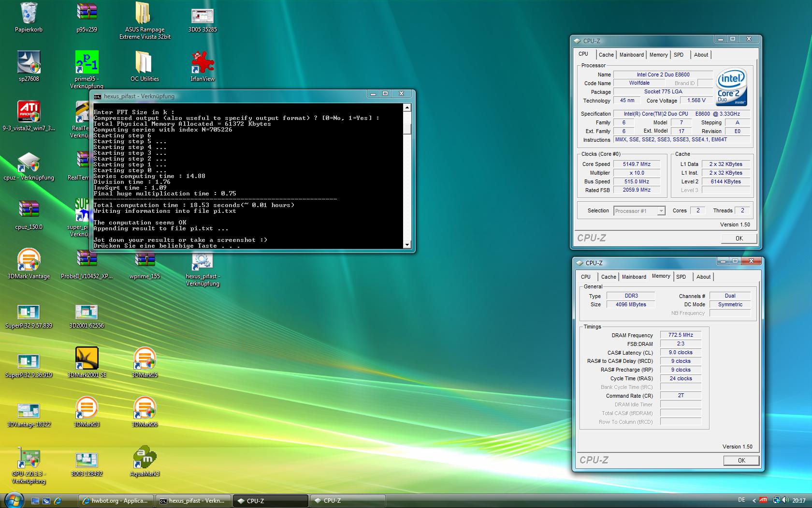
Task: Open the 3DVantage 18322 screenshot file
Action: click(29, 415)
